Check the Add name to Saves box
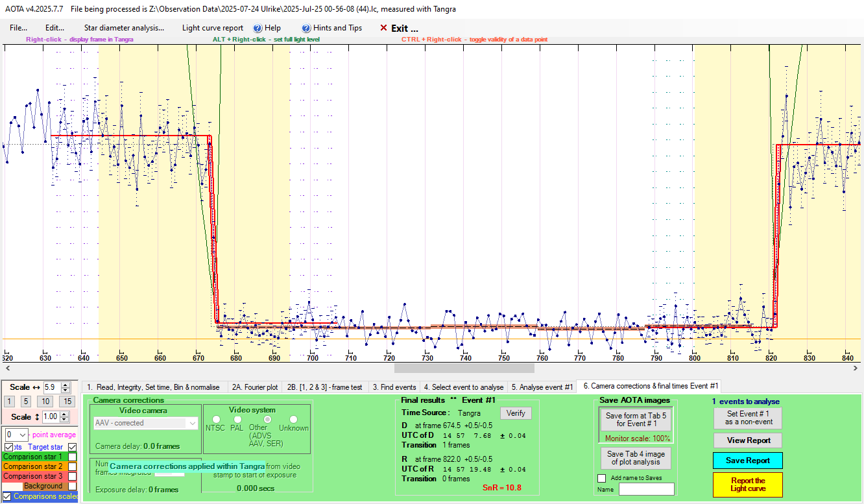 [x=602, y=478]
